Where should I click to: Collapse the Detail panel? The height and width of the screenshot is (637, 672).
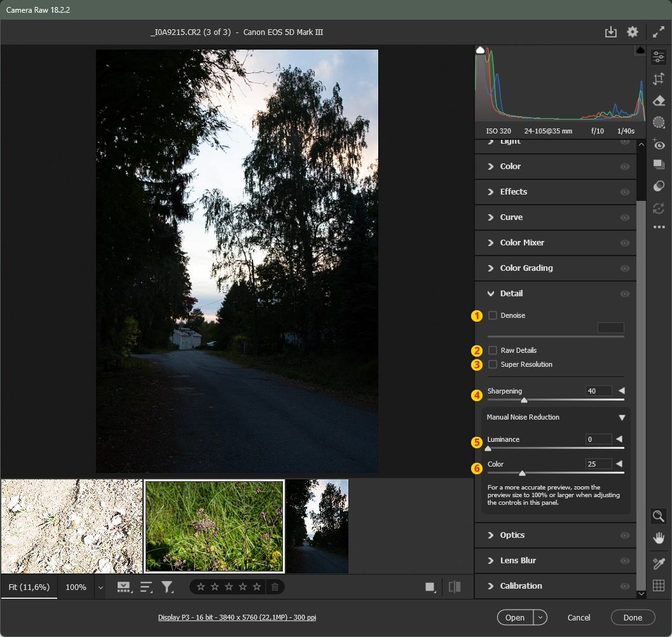511,294
